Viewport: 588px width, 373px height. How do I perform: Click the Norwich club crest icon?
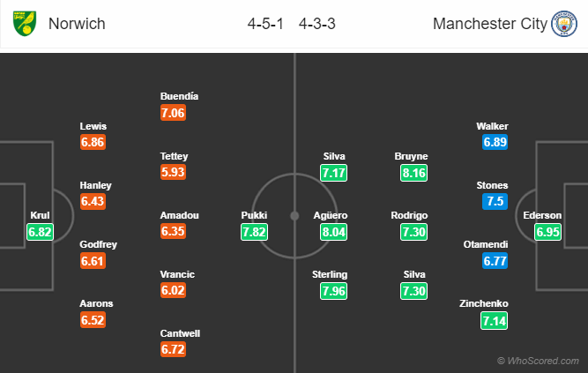(x=25, y=23)
